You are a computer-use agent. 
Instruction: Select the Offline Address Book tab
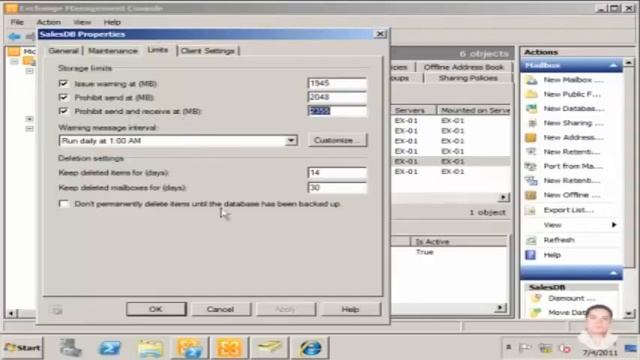(x=464, y=67)
